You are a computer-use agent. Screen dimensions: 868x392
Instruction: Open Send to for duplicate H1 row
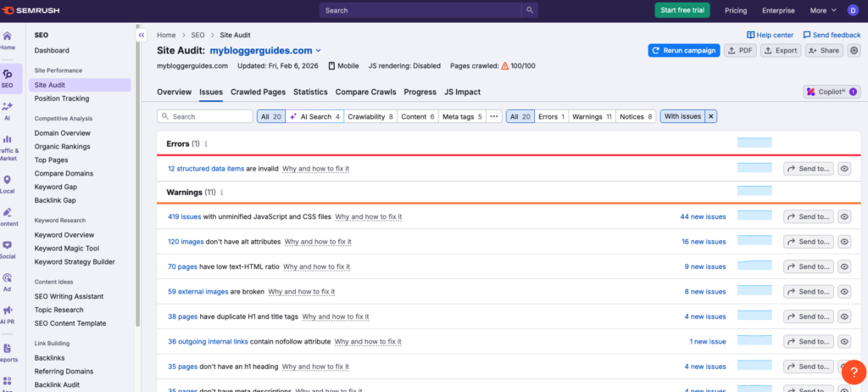tap(808, 316)
